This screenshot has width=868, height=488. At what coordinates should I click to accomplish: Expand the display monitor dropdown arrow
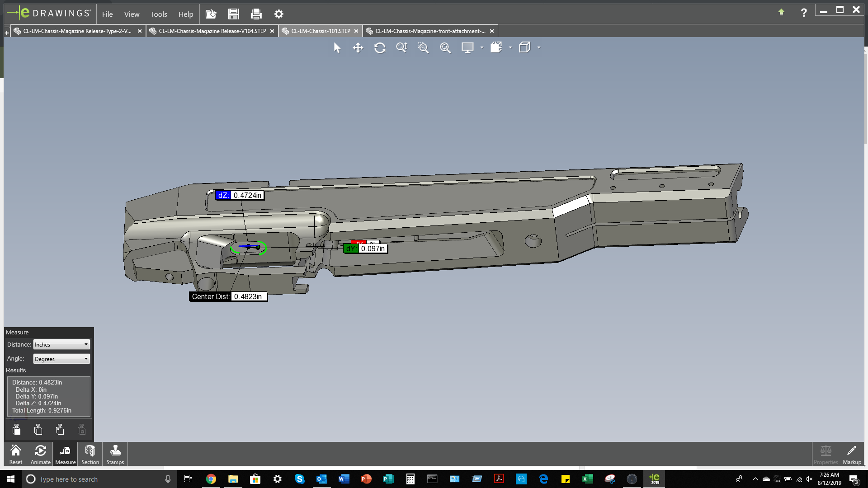(482, 47)
